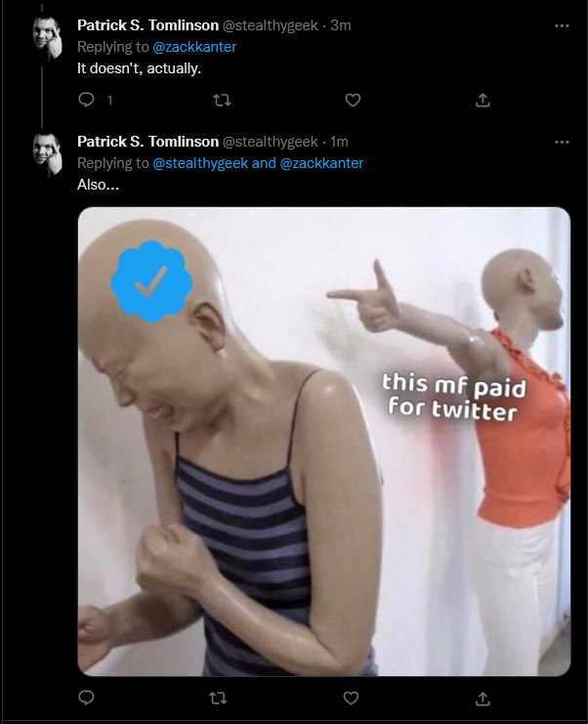Retweet the "It doesn't, actually." tweet
Viewport: 588px width, 724px height.
[222, 101]
